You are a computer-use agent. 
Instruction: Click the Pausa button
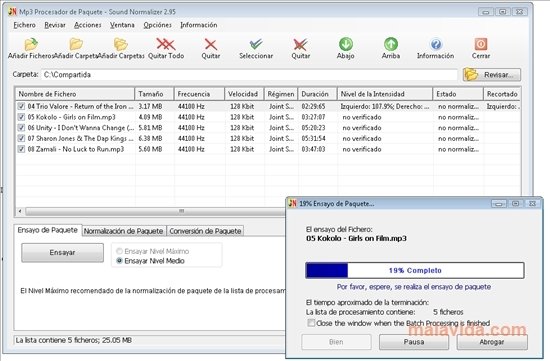coord(414,342)
